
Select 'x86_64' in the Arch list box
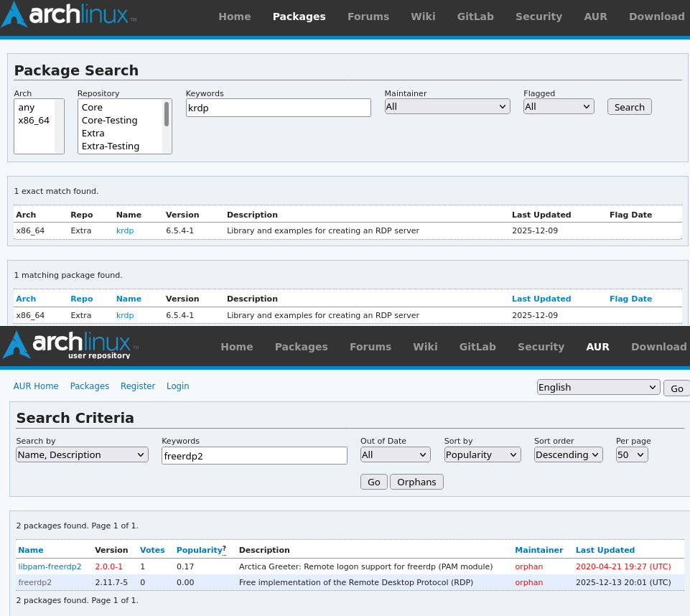pos(34,121)
